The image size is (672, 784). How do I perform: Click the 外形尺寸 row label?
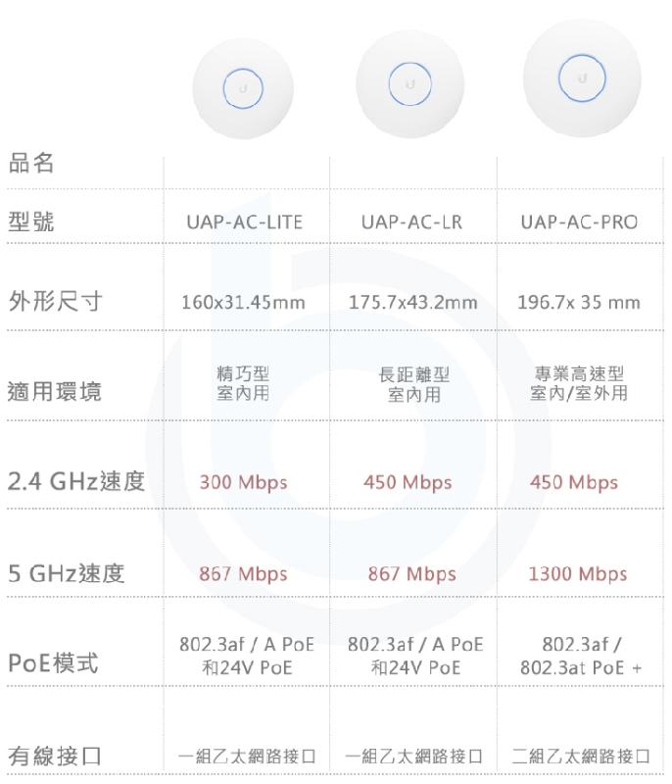point(56,302)
